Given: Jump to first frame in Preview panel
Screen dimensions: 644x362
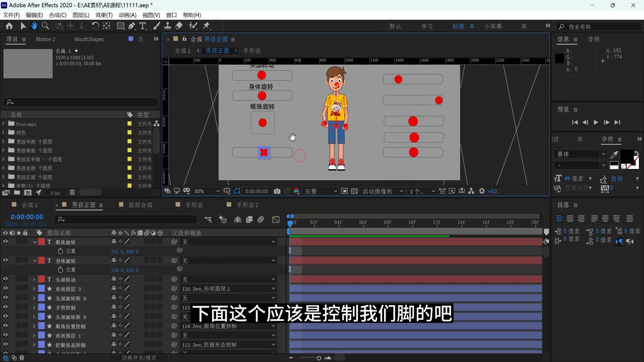Looking at the screenshot, I should (x=575, y=122).
